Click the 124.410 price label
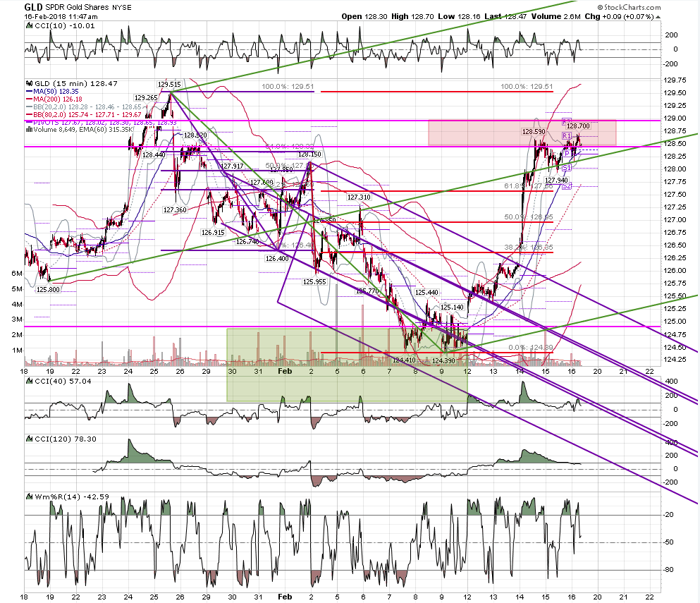 (404, 360)
